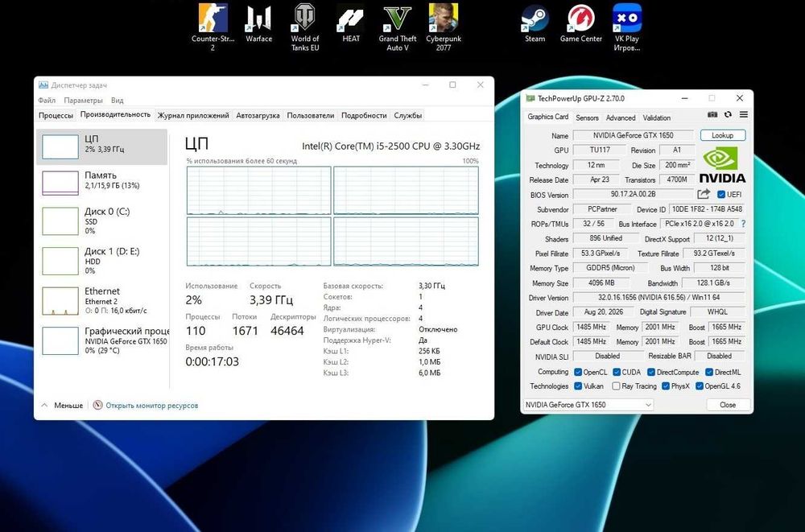Open the Файл menu
This screenshot has height=532, width=805.
point(47,100)
